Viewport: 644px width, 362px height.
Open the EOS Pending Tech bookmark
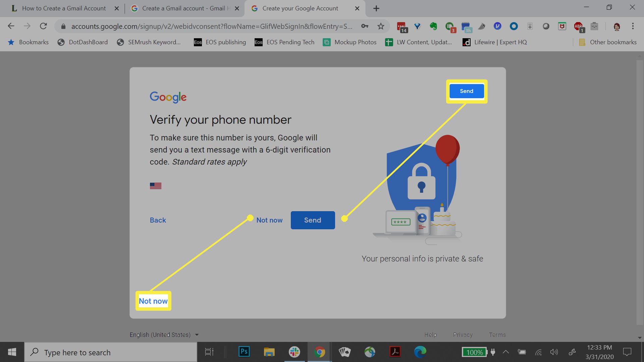[284, 42]
